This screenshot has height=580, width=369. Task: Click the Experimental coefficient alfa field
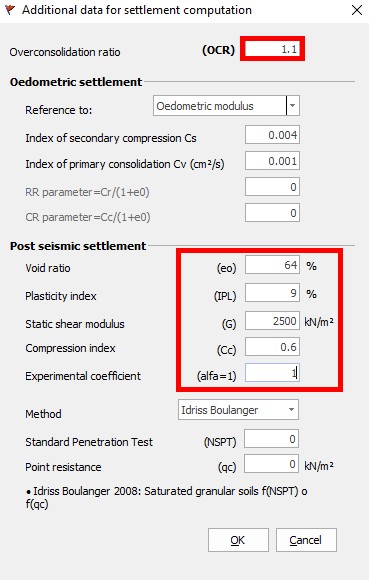(272, 373)
